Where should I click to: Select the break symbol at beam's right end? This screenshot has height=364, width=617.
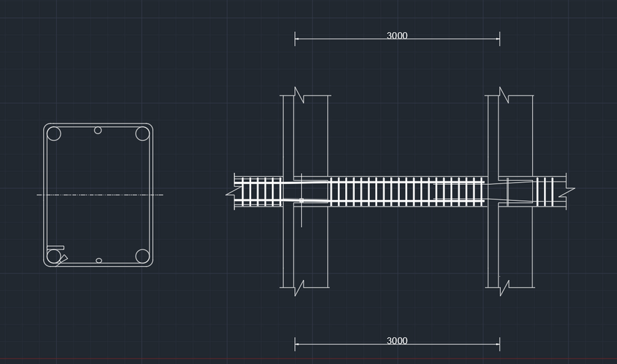click(x=567, y=192)
